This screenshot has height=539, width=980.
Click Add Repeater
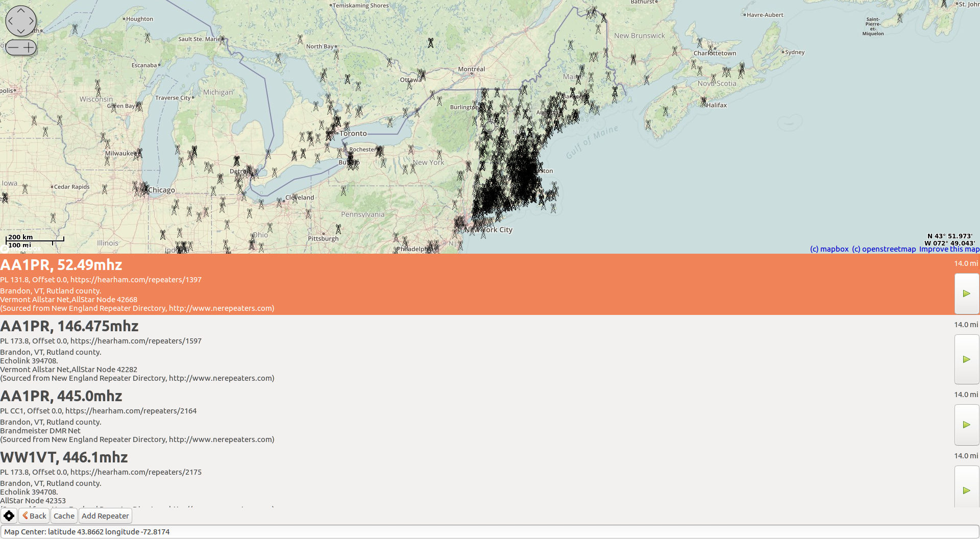point(105,516)
